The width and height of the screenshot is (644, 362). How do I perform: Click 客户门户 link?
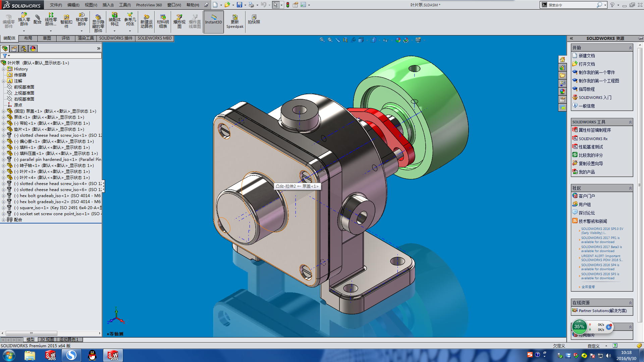tap(587, 196)
